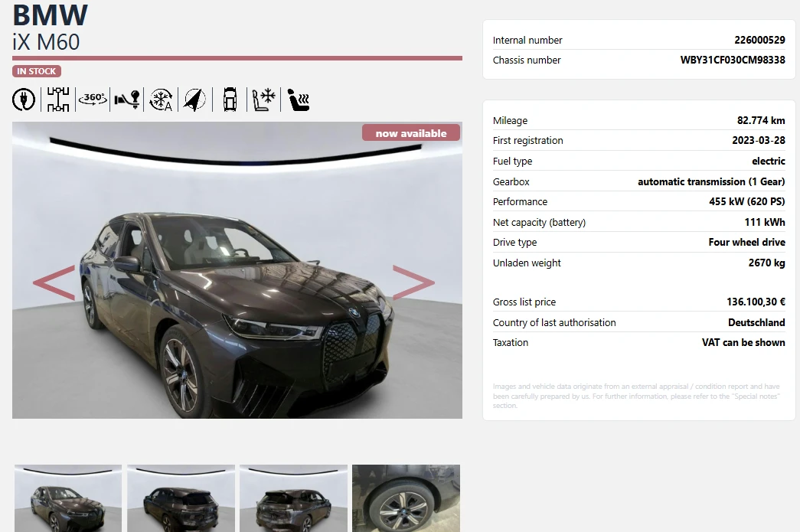This screenshot has height=532, width=800.
Task: Click first registration date 2023-03-28
Action: pyautogui.click(x=759, y=140)
